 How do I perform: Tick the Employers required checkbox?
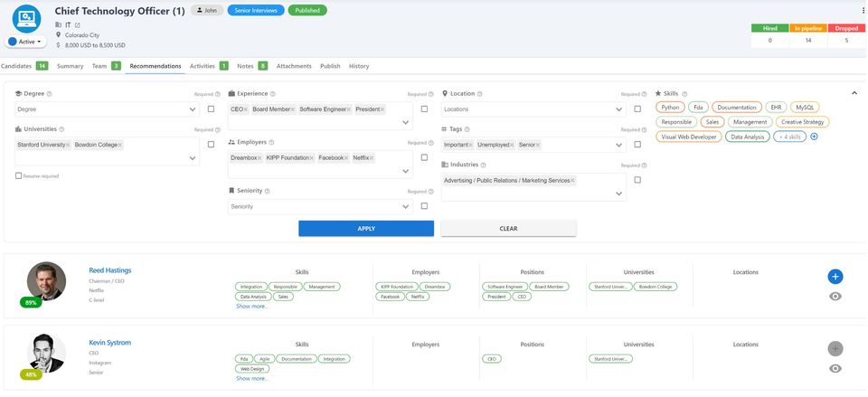coord(424,157)
